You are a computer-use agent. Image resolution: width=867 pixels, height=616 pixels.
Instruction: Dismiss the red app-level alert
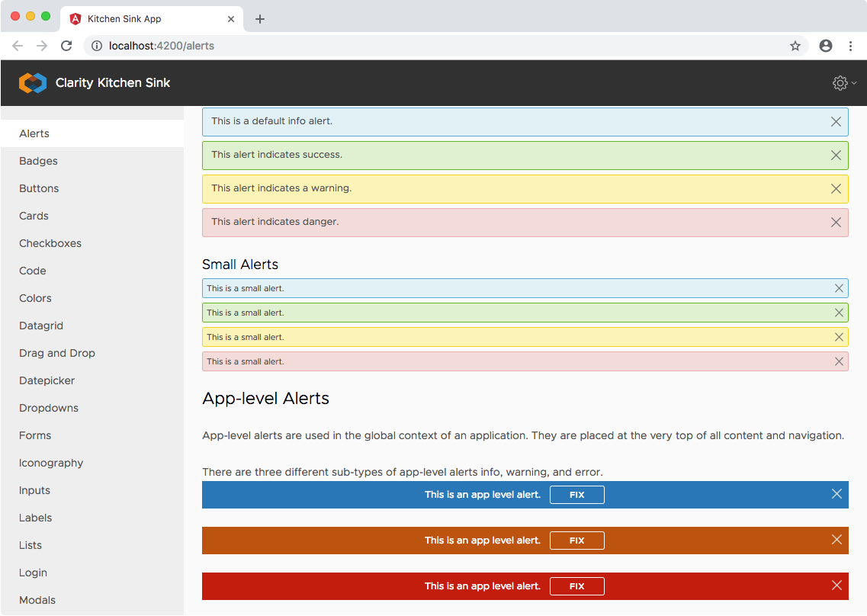point(836,586)
